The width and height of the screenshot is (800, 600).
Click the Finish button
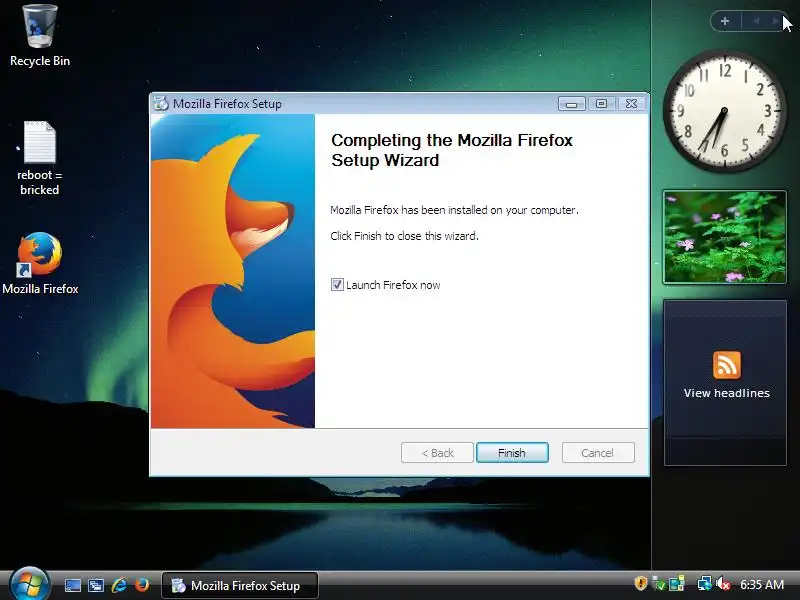tap(512, 453)
